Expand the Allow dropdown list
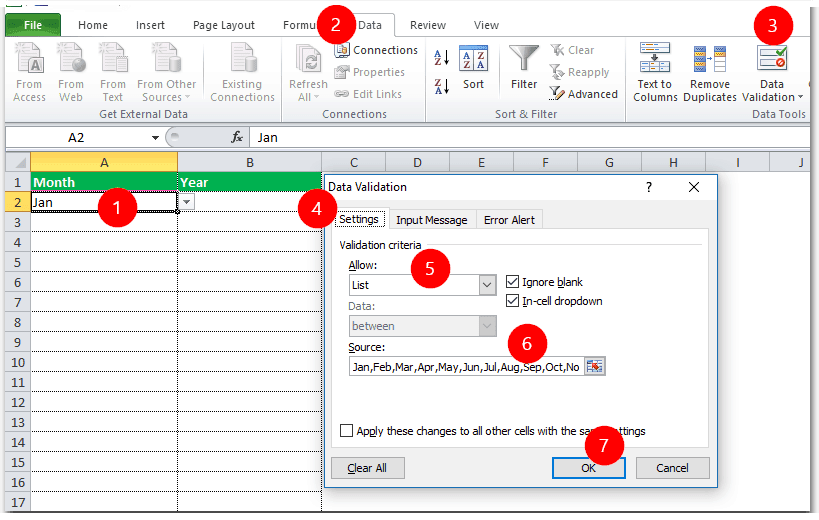 [487, 286]
